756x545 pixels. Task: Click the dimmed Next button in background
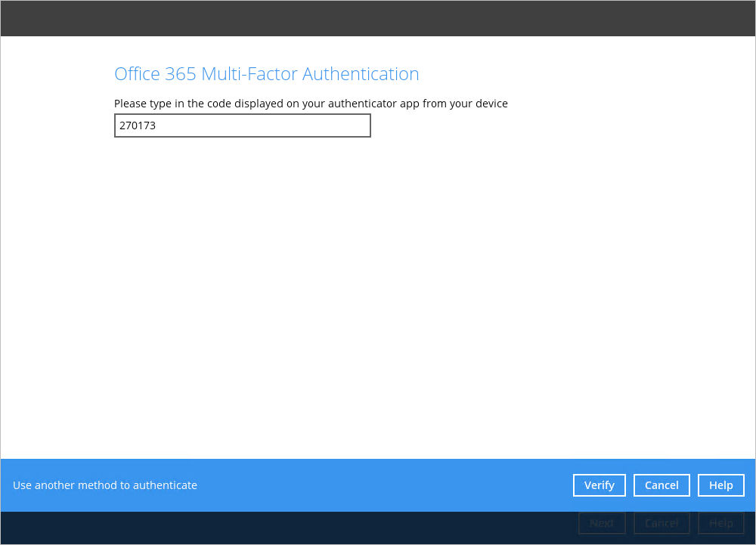coord(601,523)
